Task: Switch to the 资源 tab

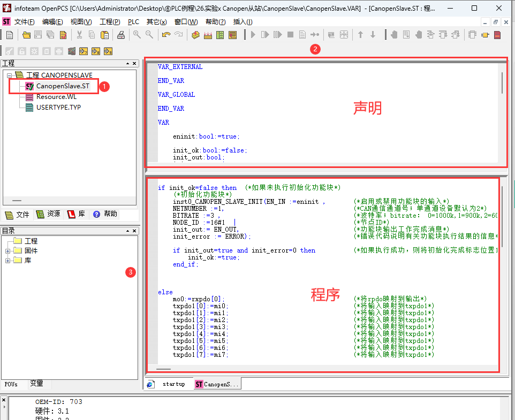Action: pos(48,214)
